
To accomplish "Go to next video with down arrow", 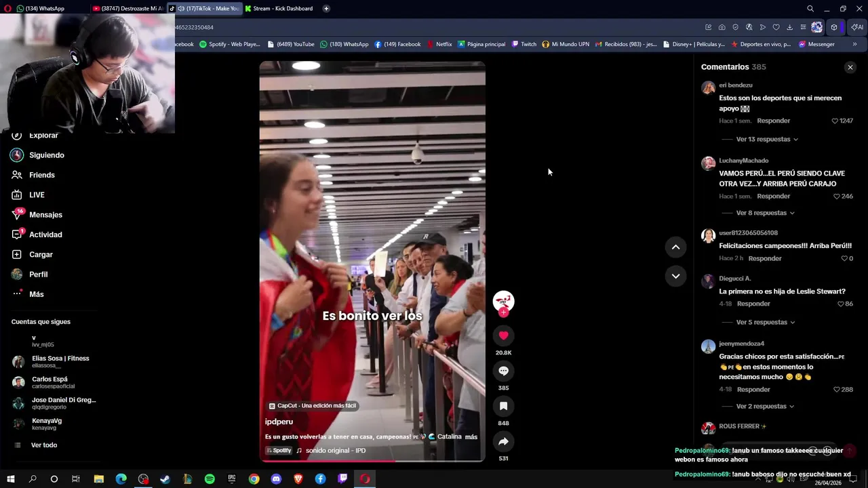I will pyautogui.click(x=675, y=276).
